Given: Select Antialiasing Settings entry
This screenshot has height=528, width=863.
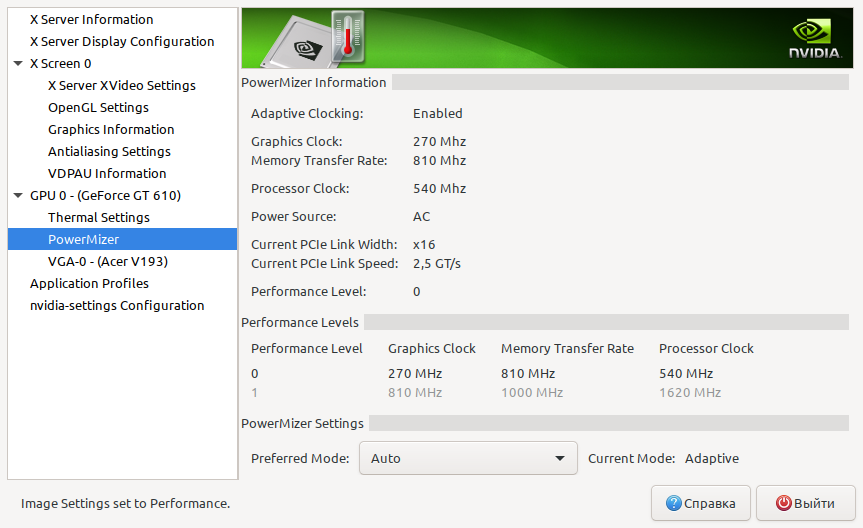Looking at the screenshot, I should [x=109, y=151].
